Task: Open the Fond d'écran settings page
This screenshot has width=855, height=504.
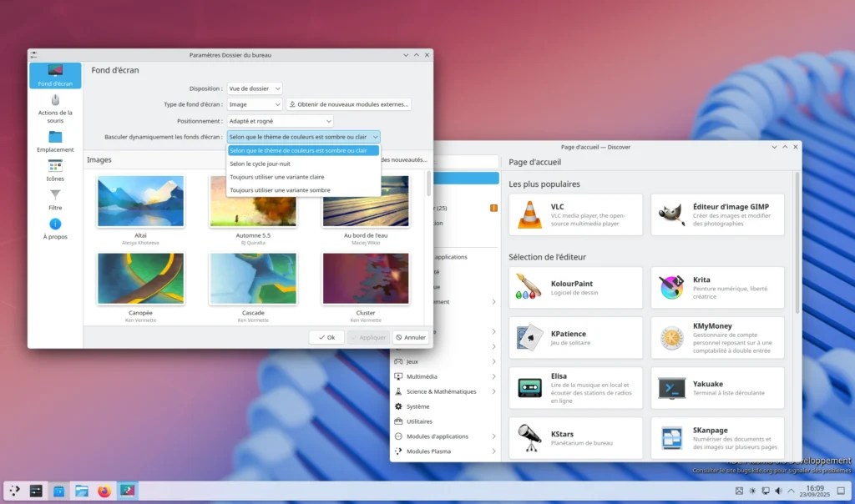Action: (55, 75)
